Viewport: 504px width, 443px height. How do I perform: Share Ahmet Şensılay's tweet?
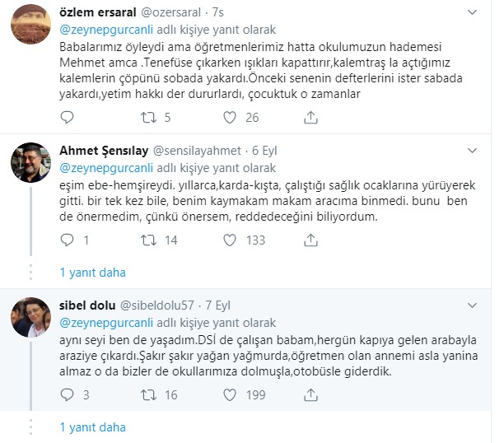coord(310,240)
